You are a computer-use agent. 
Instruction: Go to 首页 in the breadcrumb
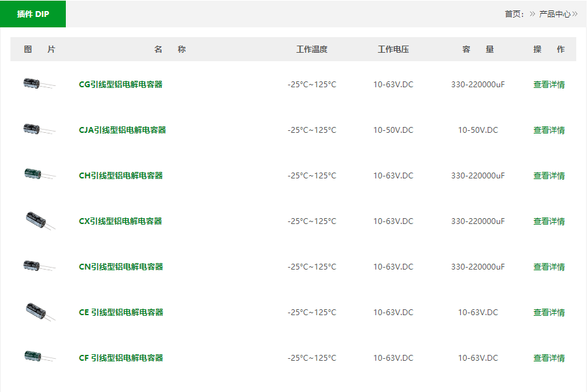tap(512, 14)
